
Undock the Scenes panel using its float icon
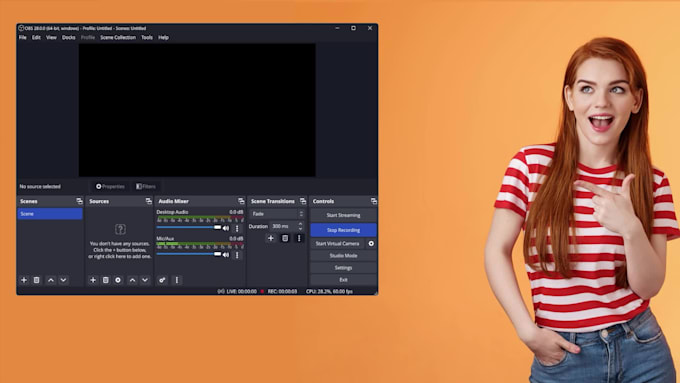79,201
